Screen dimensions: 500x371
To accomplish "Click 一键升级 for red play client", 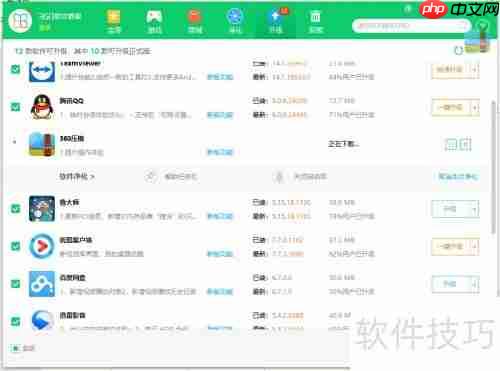I will (450, 247).
